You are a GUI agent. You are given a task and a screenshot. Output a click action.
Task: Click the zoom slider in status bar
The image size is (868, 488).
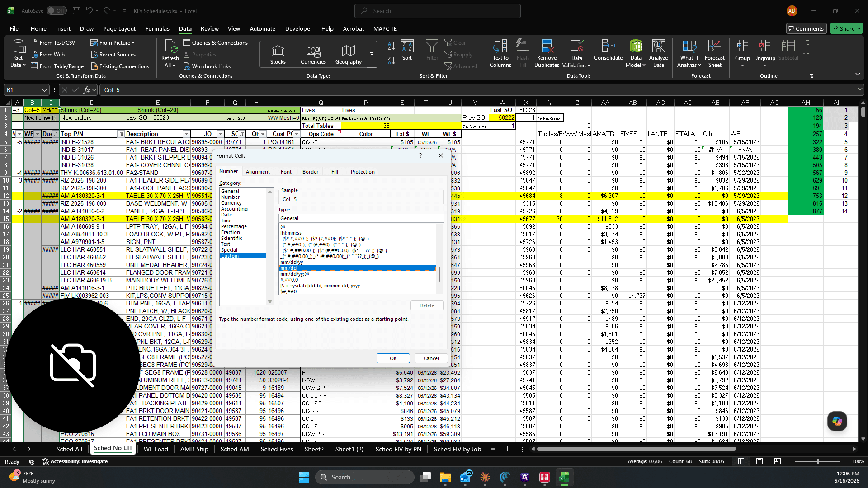[817, 461]
